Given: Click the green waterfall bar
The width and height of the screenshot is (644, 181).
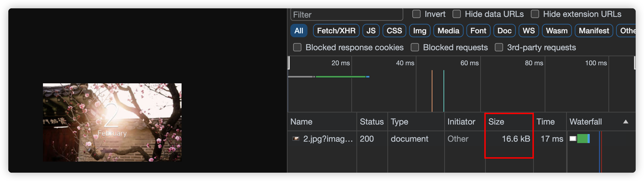Looking at the screenshot, I should [582, 139].
